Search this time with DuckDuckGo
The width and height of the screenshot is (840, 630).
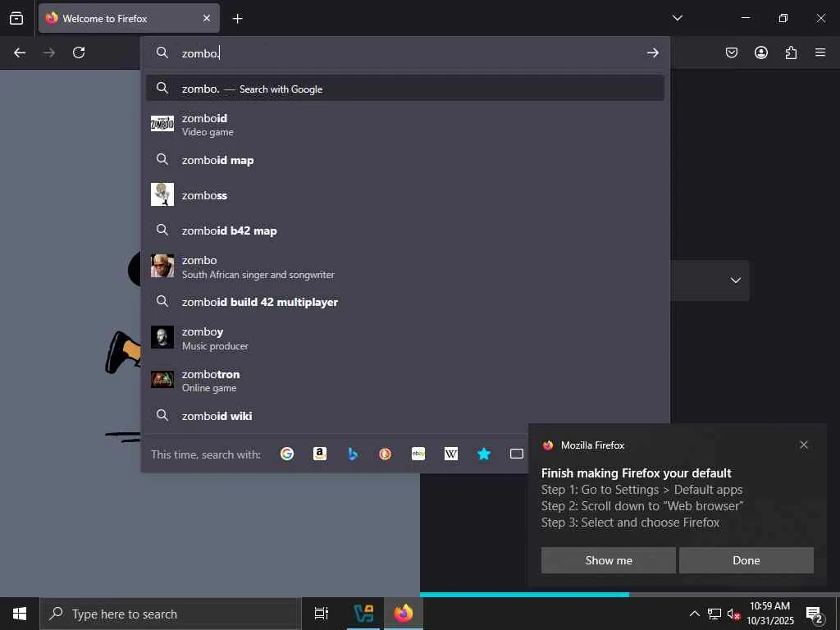point(386,454)
